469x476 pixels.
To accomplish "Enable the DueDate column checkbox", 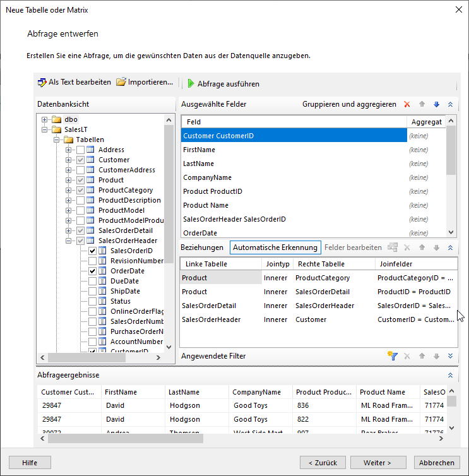I will [93, 281].
